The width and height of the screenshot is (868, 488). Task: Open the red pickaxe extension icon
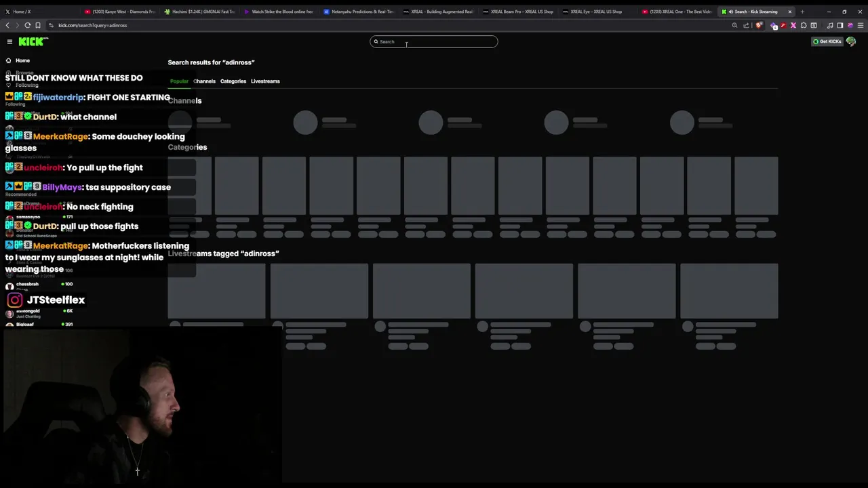tap(783, 26)
